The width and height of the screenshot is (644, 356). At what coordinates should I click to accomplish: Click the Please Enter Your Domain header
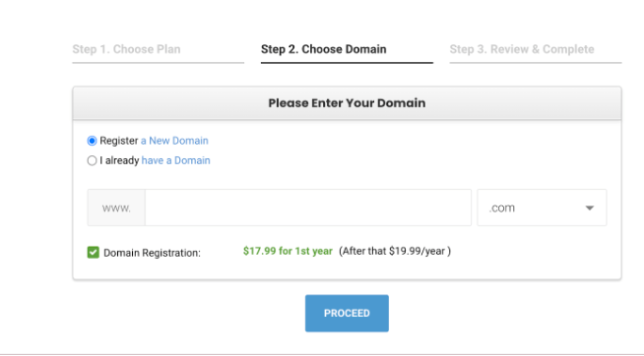click(x=347, y=103)
